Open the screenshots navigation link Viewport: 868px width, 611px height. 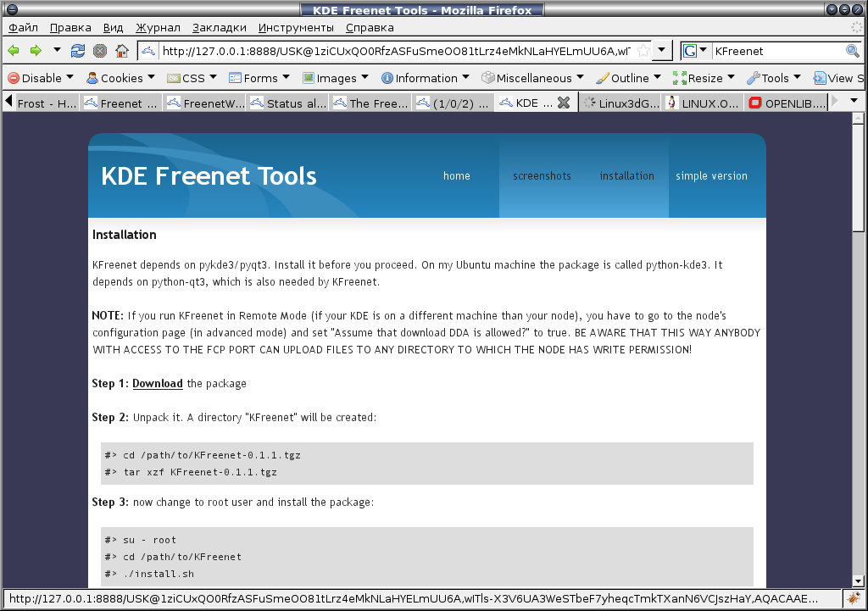542,176
